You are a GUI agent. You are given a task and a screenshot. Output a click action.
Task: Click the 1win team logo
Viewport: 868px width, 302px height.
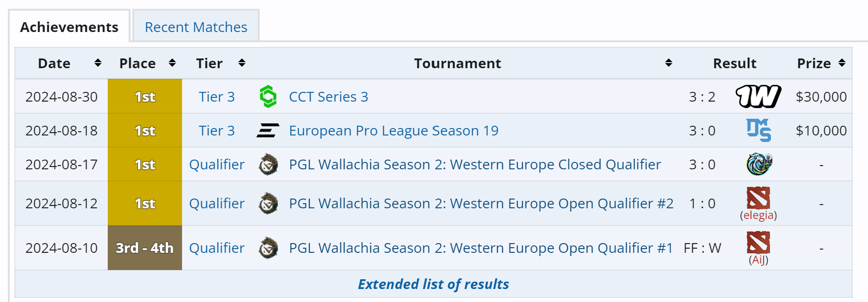pyautogui.click(x=758, y=96)
